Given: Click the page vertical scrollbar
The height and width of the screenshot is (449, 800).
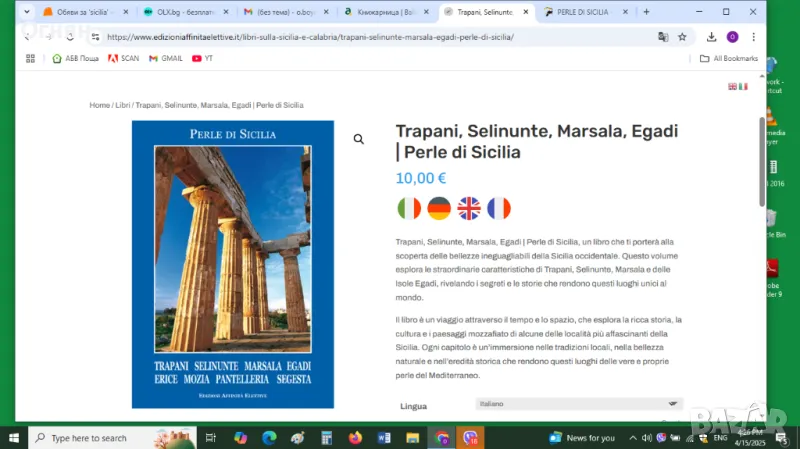Looking at the screenshot, I should (762, 160).
